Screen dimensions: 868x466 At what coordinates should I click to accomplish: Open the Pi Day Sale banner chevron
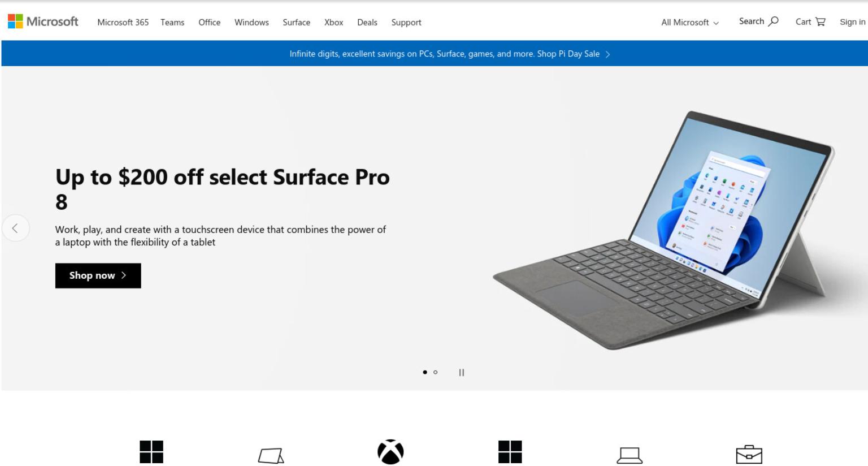click(607, 54)
